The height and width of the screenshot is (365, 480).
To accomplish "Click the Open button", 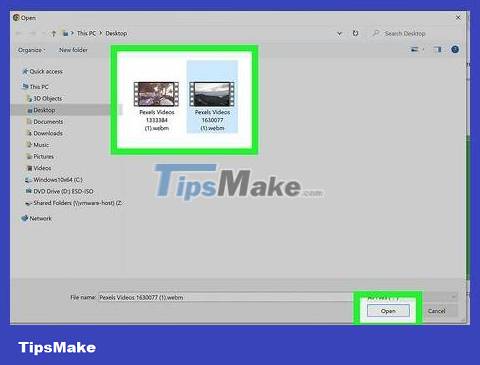I will pyautogui.click(x=388, y=311).
